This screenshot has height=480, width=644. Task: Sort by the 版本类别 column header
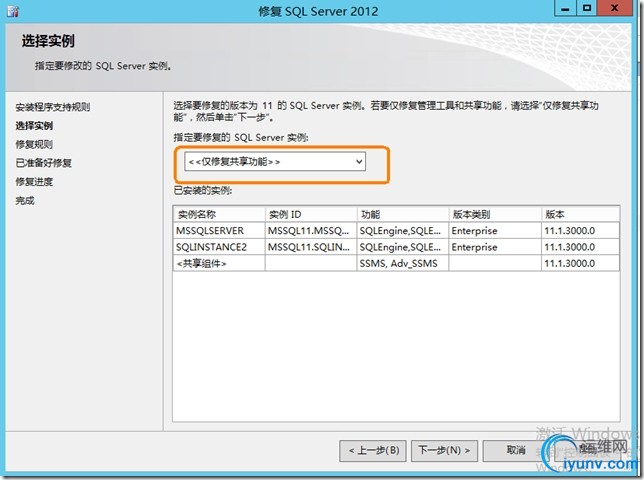(x=495, y=214)
